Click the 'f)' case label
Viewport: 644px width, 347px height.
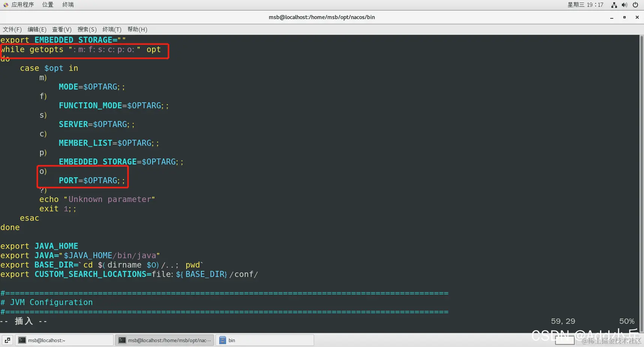pyautogui.click(x=43, y=96)
